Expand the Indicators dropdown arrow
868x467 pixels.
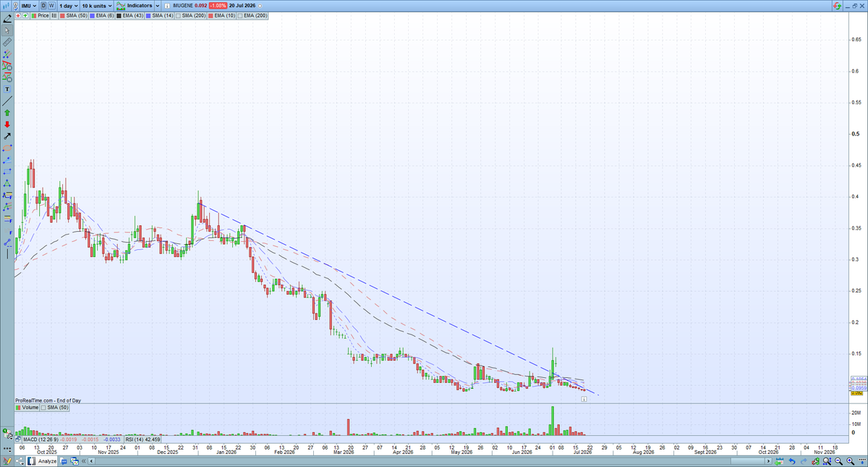click(158, 6)
